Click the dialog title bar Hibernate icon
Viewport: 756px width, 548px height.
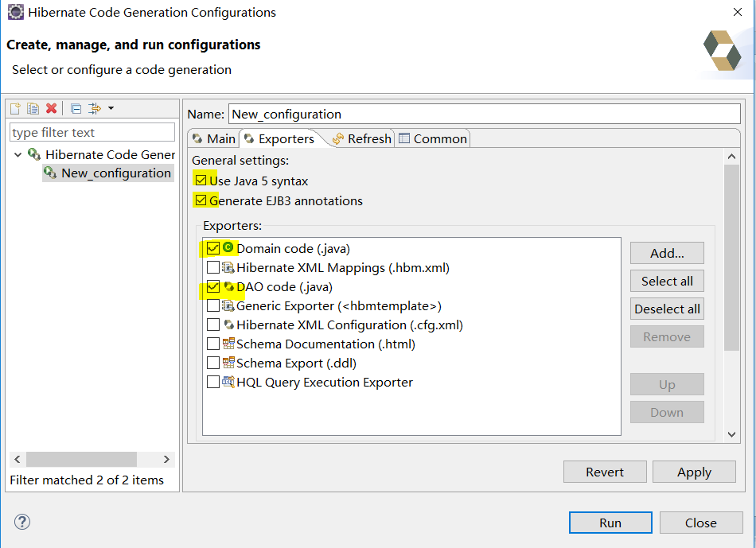pyautogui.click(x=15, y=12)
